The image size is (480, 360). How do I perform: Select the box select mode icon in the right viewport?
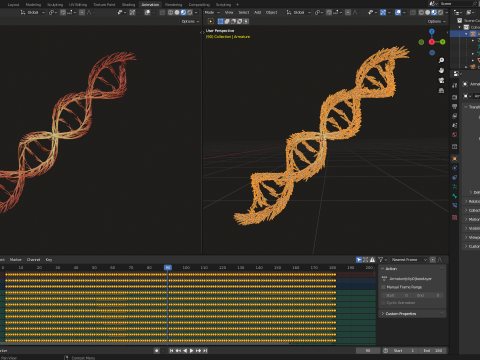(x=220, y=21)
